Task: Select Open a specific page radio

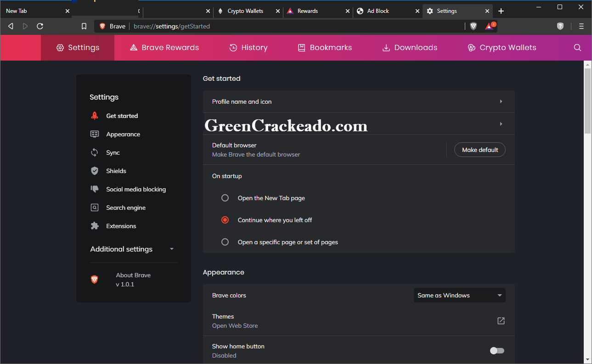Action: [225, 242]
